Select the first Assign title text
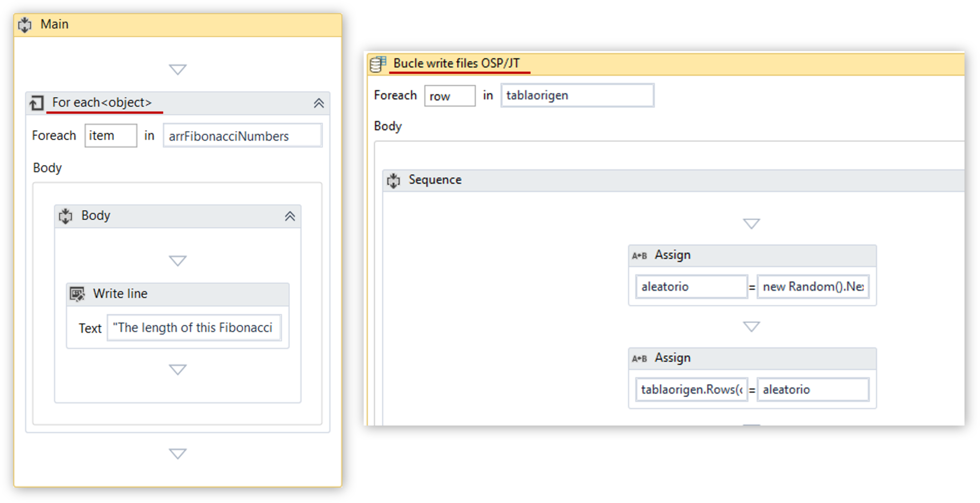The width and height of the screenshot is (980, 503). 672,255
